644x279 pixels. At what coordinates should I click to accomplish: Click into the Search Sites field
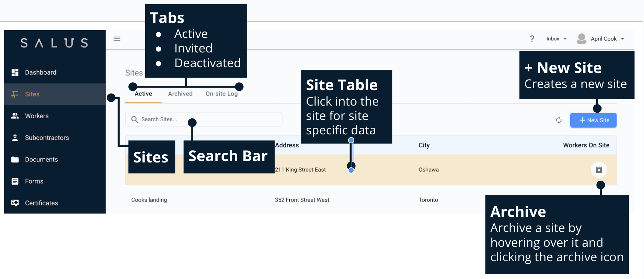(x=206, y=119)
